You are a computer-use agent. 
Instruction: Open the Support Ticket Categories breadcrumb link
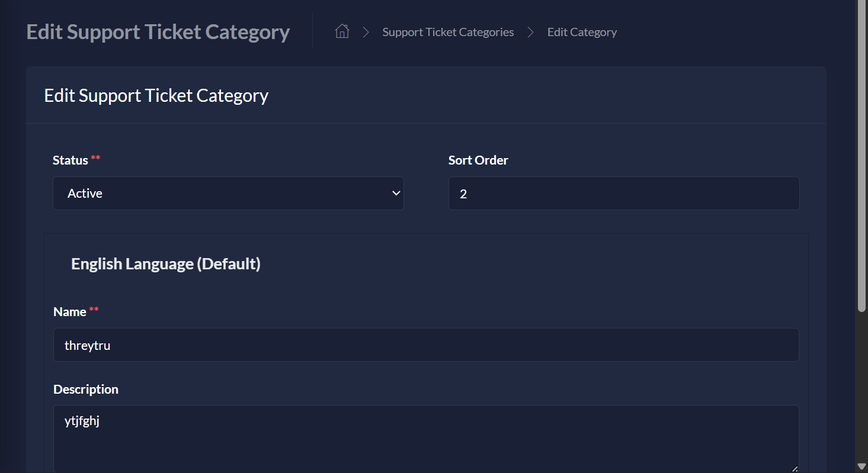point(448,31)
